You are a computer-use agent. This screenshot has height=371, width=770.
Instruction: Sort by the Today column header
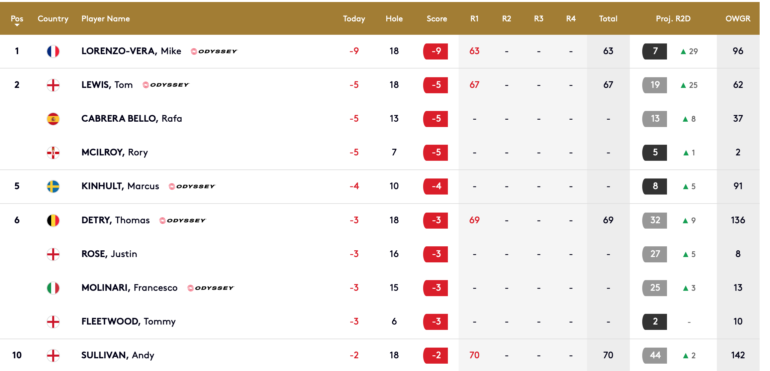click(x=354, y=19)
